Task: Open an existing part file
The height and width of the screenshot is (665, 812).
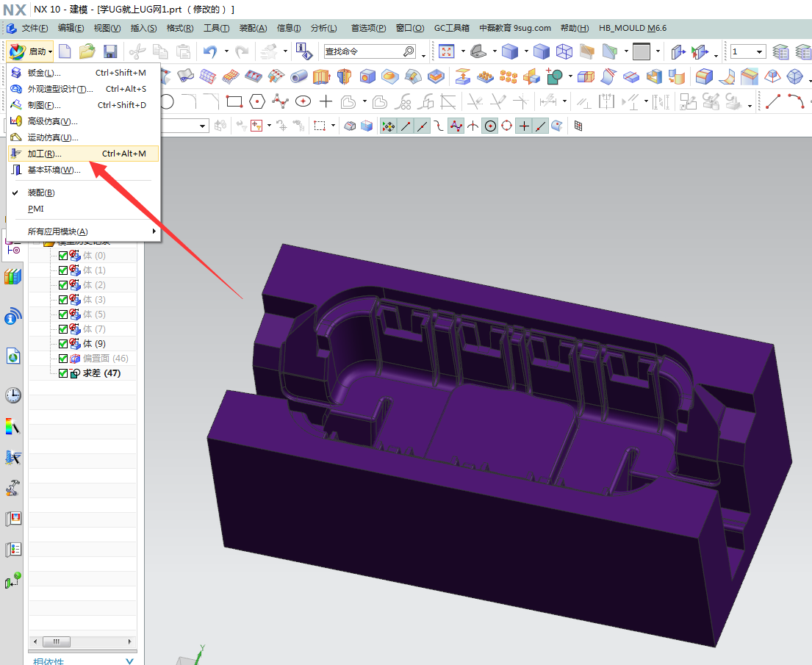Action: coord(87,51)
